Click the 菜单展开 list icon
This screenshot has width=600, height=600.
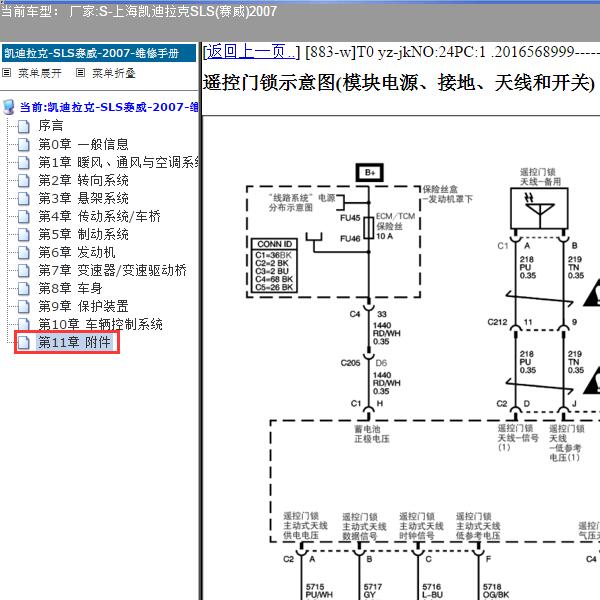7,72
